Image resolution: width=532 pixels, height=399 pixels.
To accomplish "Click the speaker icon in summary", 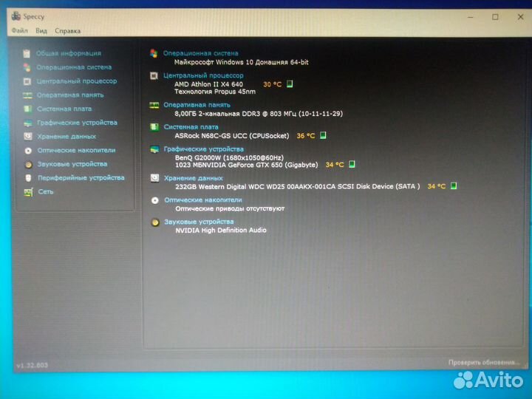I will [155, 222].
